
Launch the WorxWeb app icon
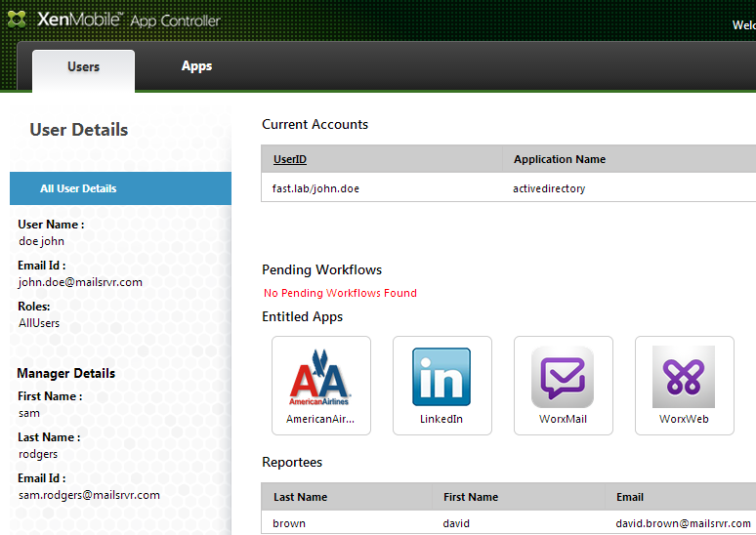coord(684,377)
